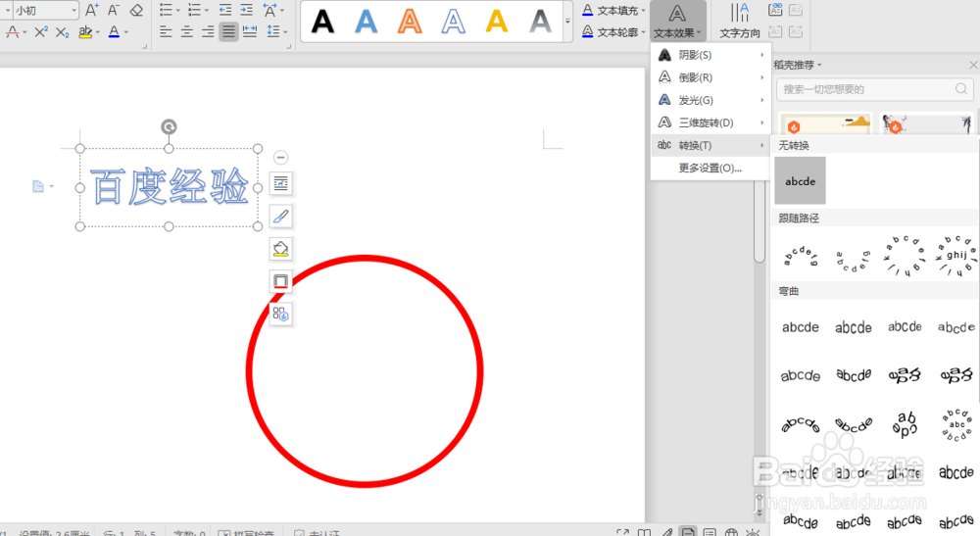The height and width of the screenshot is (536, 980).
Task: Open the 三维旋转(D) submenu
Action: tap(710, 122)
